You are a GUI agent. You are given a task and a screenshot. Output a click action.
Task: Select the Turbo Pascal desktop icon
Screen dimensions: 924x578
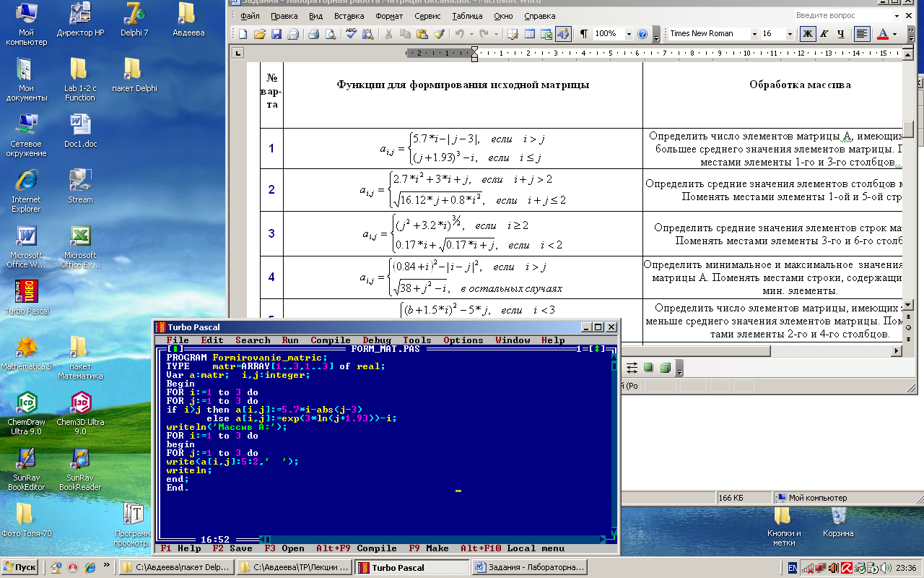(x=26, y=297)
